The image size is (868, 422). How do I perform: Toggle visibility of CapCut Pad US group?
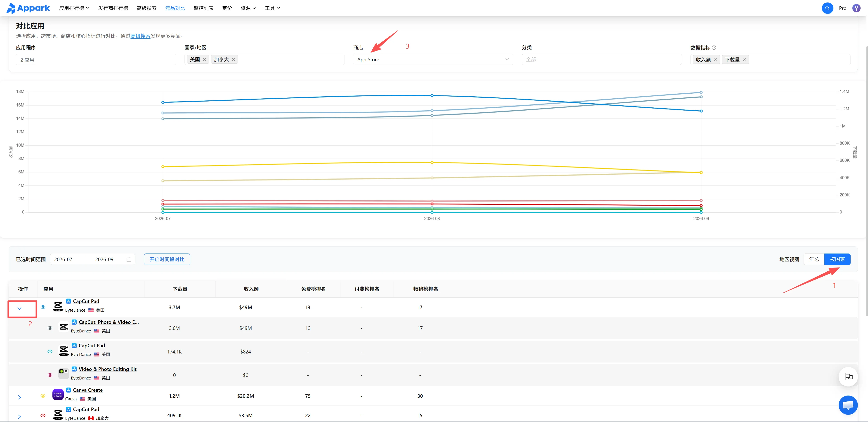[43, 307]
